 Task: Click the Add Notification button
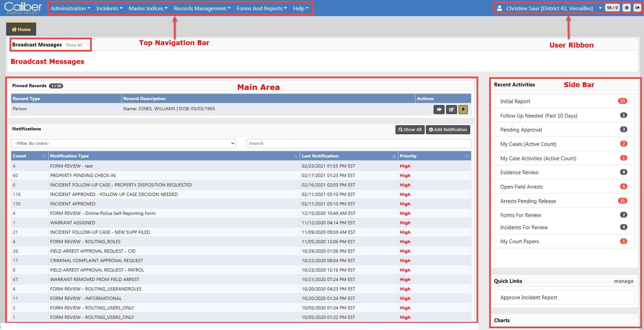pos(448,130)
